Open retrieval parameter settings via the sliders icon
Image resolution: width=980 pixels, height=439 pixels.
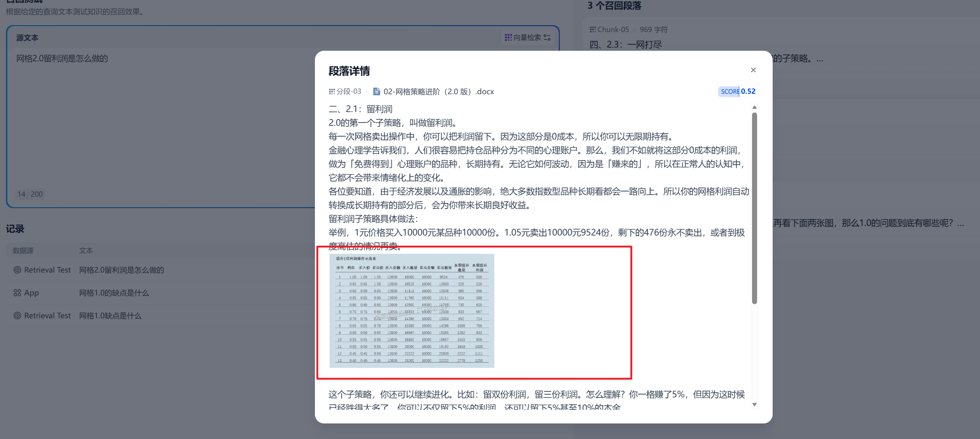[547, 38]
